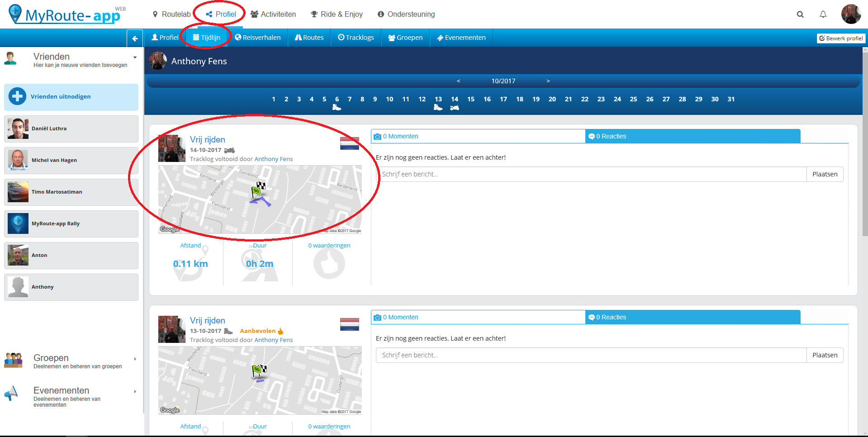
Task: Click Dutch flag on 14-10-2017 entry
Action: click(350, 143)
